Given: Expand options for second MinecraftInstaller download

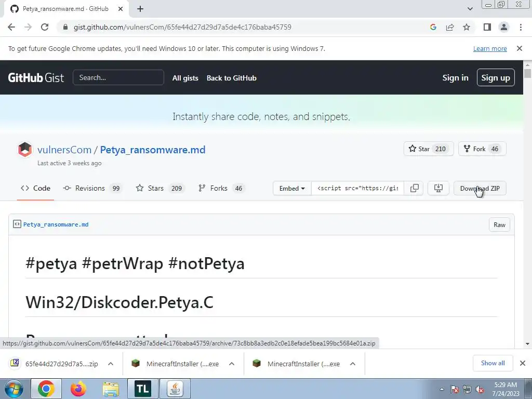Looking at the screenshot, I should [x=353, y=364].
